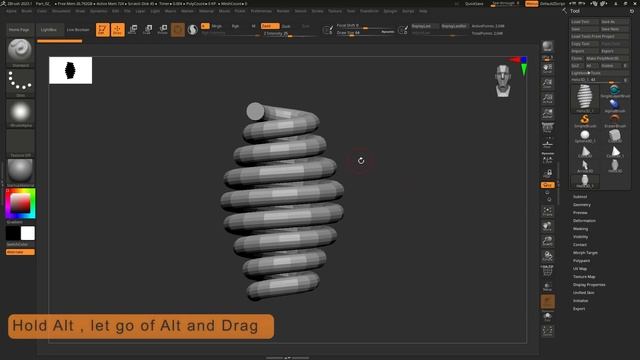Select the EraserBrush tool
The width and height of the screenshot is (640, 360).
pyautogui.click(x=615, y=120)
